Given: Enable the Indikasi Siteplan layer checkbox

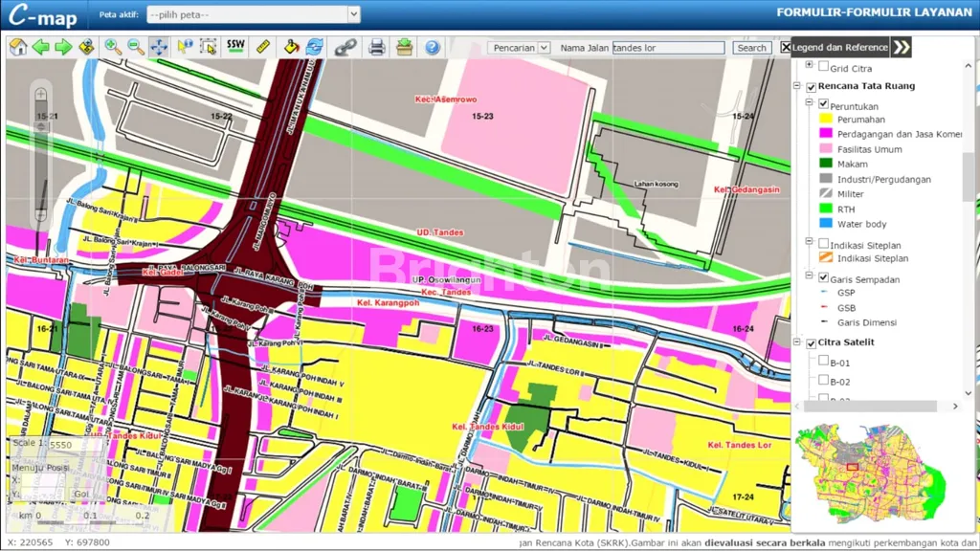Looking at the screenshot, I should 823,244.
